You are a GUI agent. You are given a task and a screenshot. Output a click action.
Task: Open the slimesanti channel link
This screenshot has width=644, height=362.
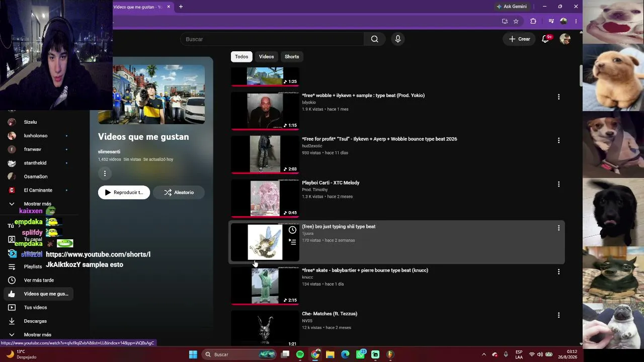(x=109, y=152)
